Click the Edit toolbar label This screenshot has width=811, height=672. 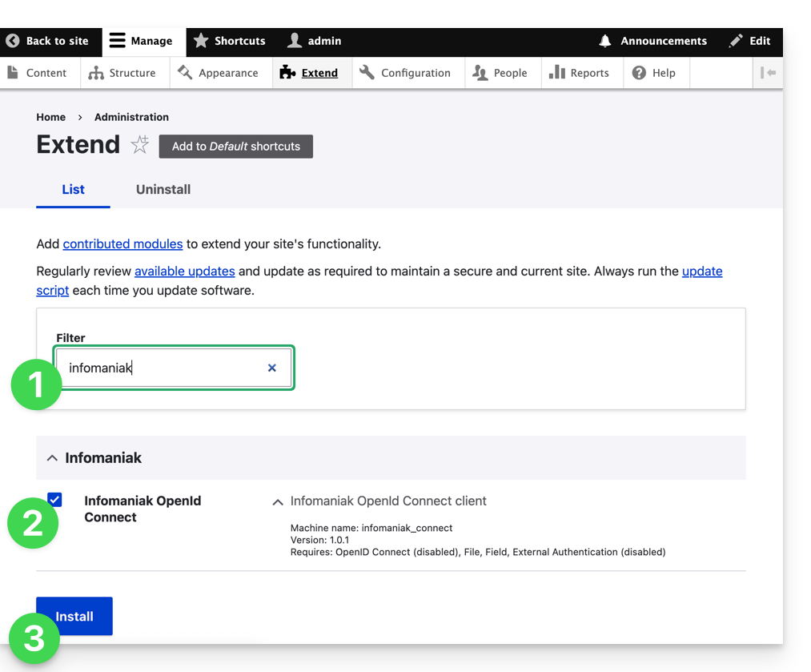click(x=760, y=41)
